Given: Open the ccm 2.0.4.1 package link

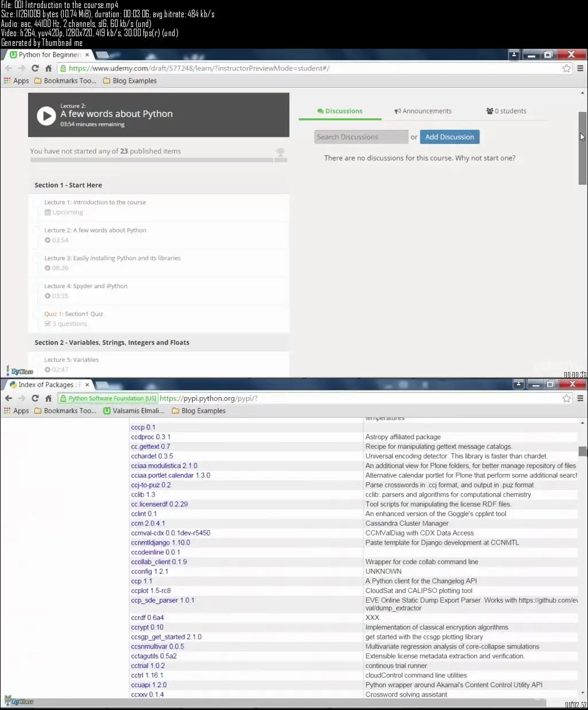Looking at the screenshot, I should point(148,523).
